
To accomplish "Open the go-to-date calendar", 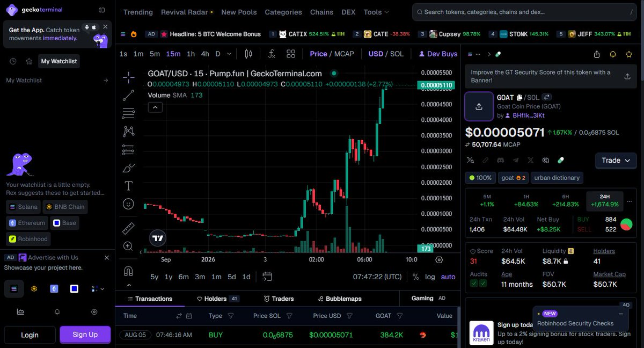I will pos(267,277).
